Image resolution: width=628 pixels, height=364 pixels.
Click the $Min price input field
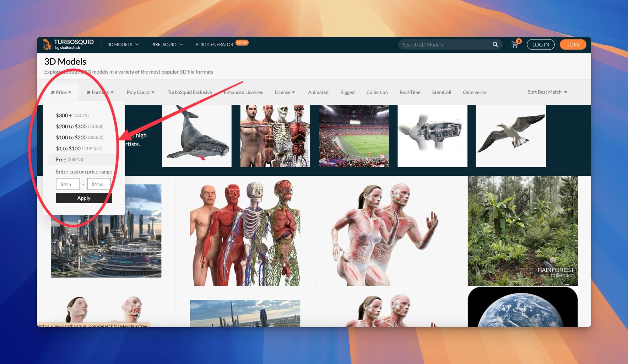click(68, 184)
